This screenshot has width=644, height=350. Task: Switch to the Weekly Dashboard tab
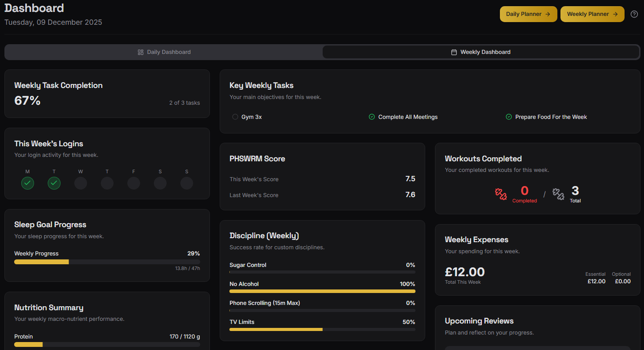pyautogui.click(x=480, y=52)
